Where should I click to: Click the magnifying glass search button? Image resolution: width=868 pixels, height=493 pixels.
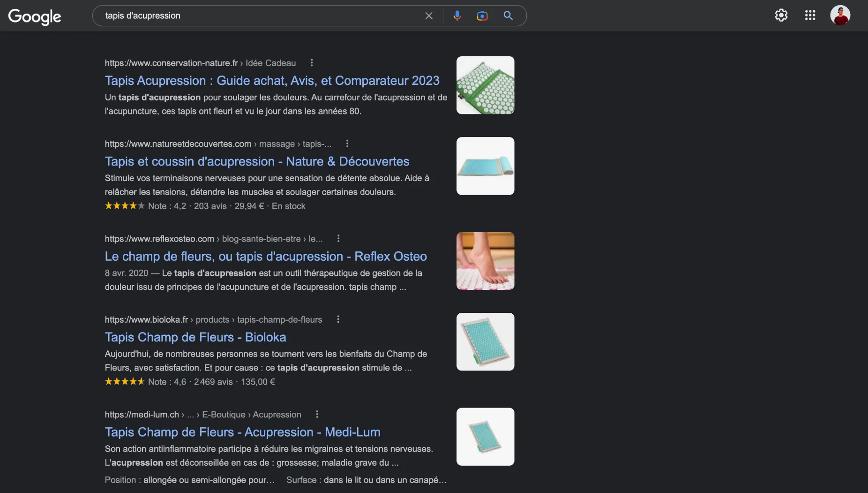click(508, 16)
